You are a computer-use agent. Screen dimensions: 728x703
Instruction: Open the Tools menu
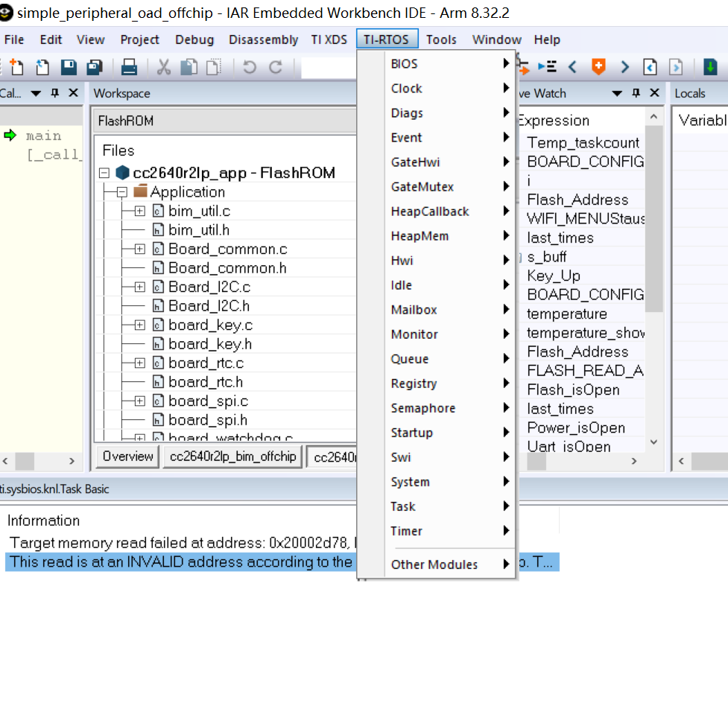(x=441, y=39)
